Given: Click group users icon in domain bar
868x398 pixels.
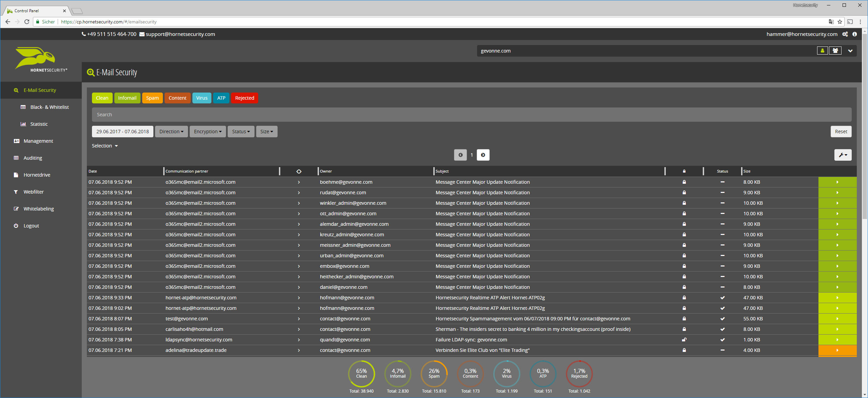Looking at the screenshot, I should pos(835,51).
